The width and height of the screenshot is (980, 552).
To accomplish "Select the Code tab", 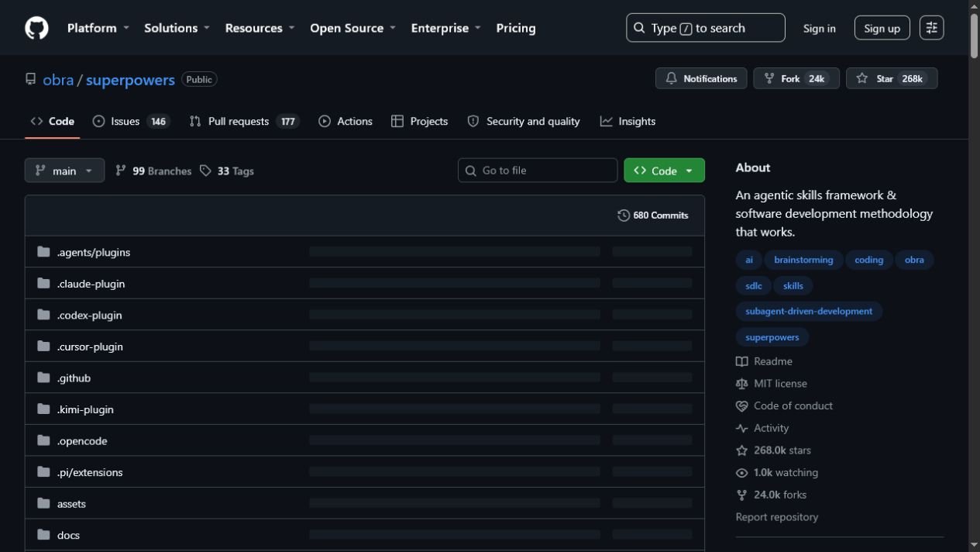I will (x=53, y=122).
